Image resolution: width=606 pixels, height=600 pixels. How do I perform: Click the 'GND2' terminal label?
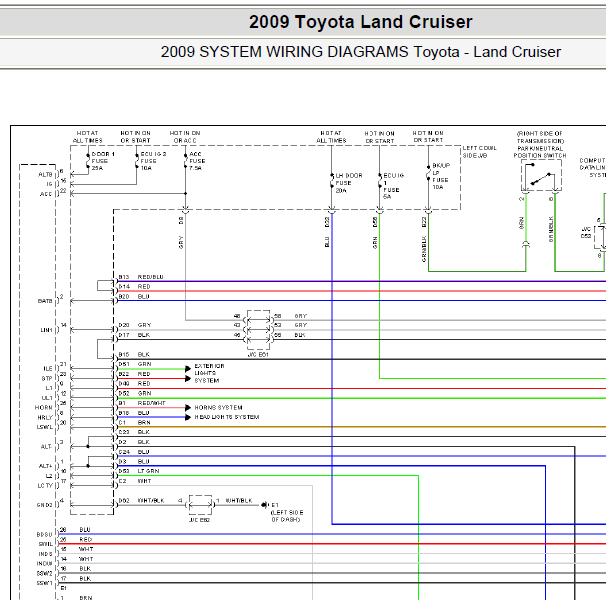44,505
